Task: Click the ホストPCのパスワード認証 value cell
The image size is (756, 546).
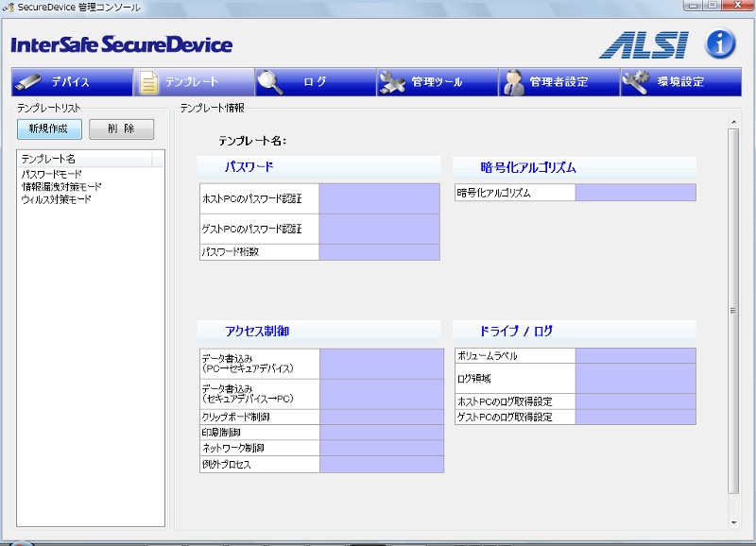Action: pos(379,198)
